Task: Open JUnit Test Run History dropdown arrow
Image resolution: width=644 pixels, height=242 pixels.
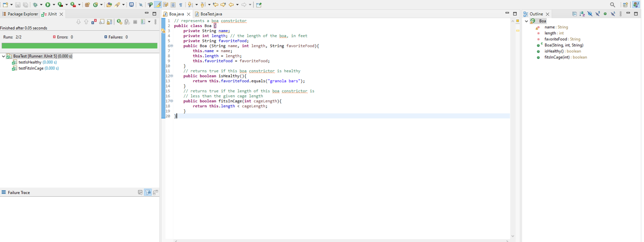Action: [x=149, y=22]
